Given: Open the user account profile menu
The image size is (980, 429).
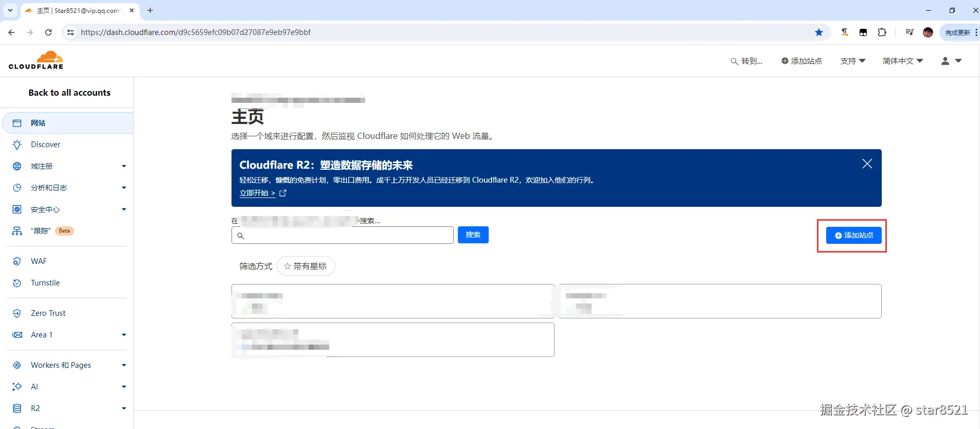Looking at the screenshot, I should 951,61.
